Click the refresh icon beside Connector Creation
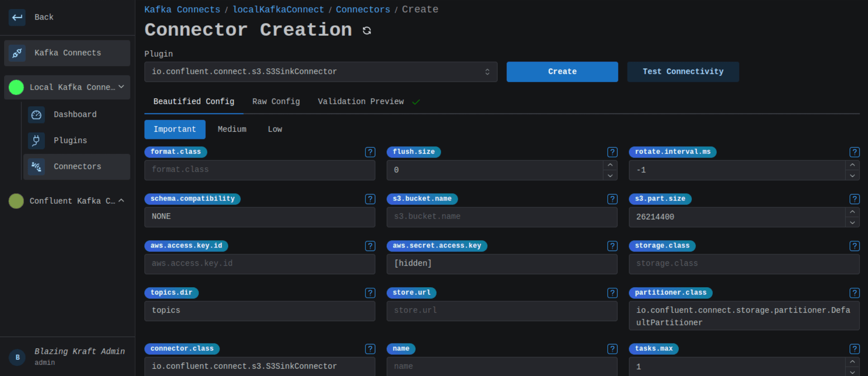Viewport: 868px width, 376px height. [367, 30]
